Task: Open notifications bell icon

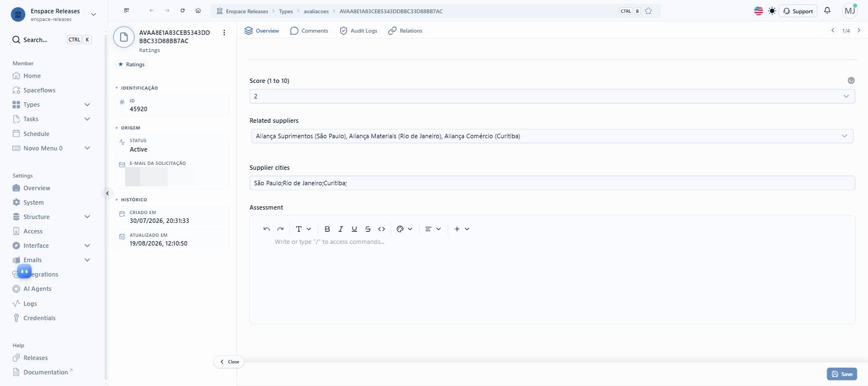Action: (x=827, y=11)
